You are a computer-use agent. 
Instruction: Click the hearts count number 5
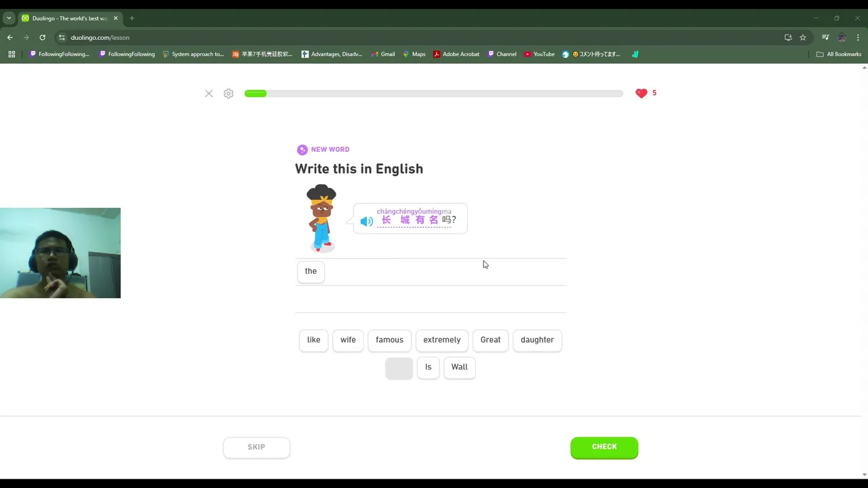tap(654, 94)
